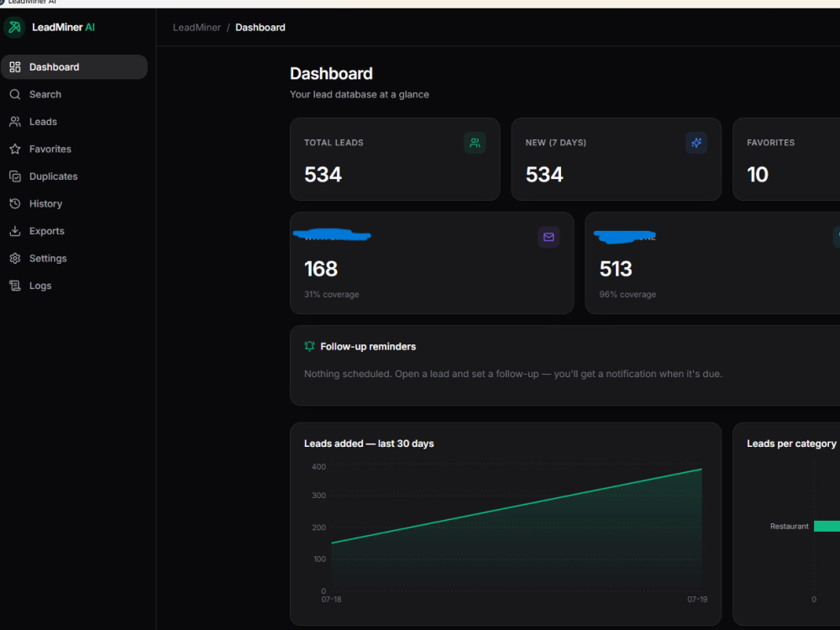Click the Nothing scheduled reminder message
The width and height of the screenshot is (840, 630).
coord(513,374)
